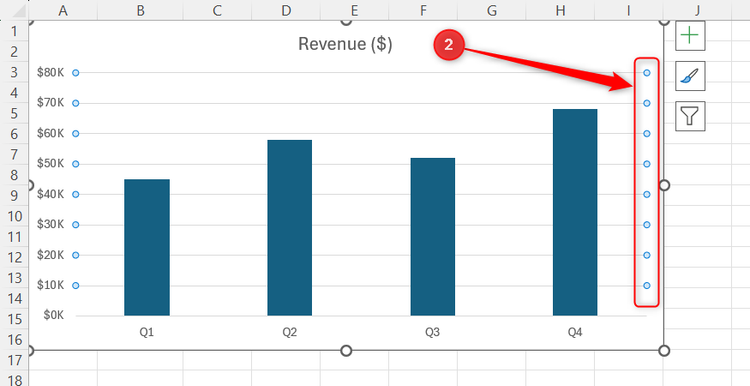Click the chart's bottom-right resize handle

pyautogui.click(x=664, y=351)
